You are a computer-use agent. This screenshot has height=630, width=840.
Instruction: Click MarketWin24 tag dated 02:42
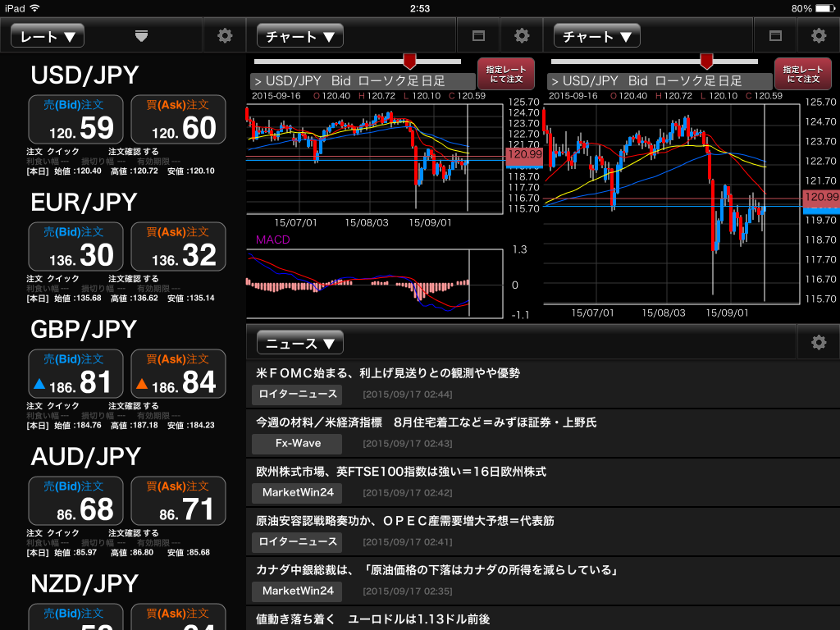click(297, 493)
